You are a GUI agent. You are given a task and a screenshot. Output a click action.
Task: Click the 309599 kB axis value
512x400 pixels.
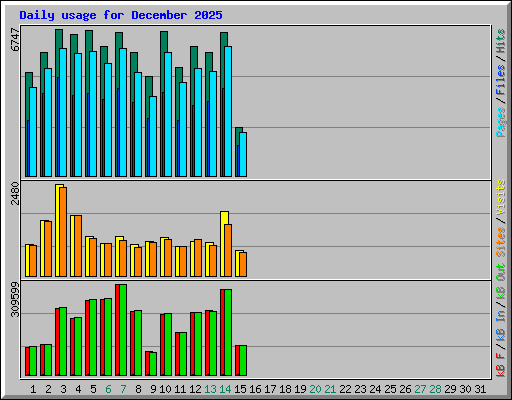click(x=15, y=299)
